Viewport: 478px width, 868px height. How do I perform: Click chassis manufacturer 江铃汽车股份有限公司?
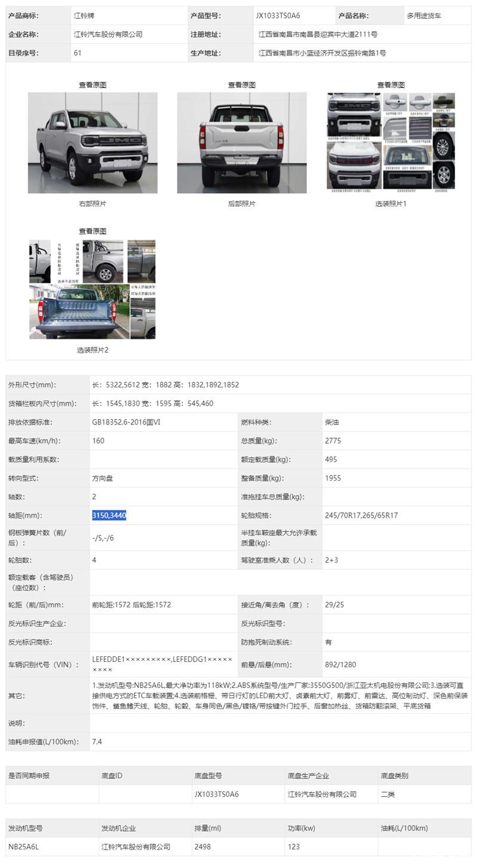323,794
